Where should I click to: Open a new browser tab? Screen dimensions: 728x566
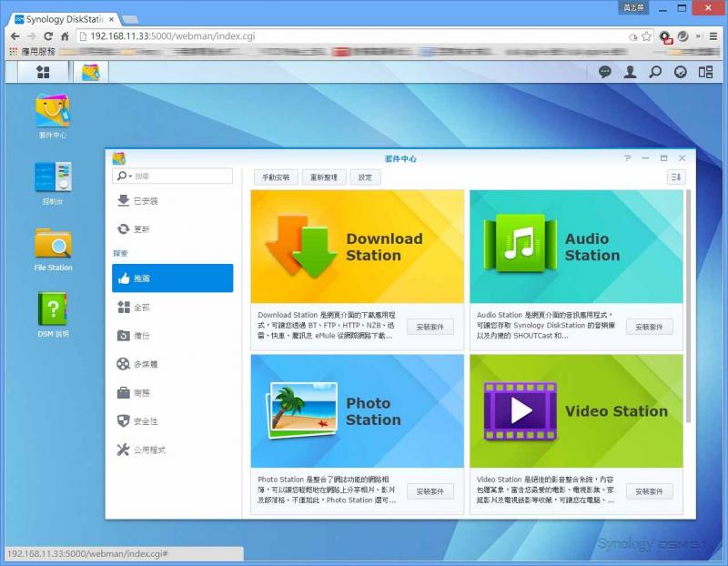coord(130,19)
